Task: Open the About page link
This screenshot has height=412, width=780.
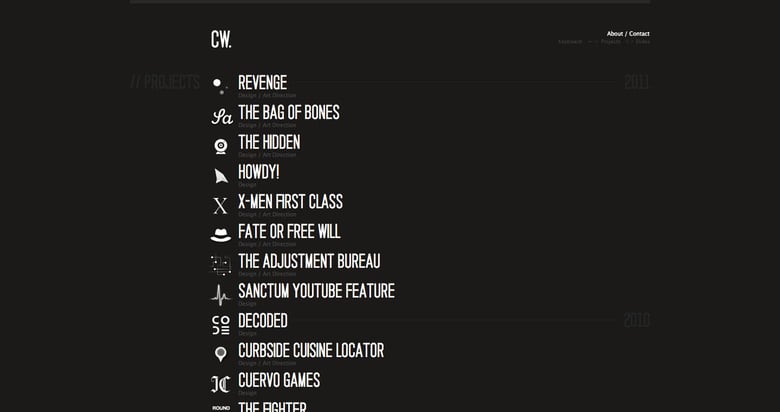Action: (x=614, y=34)
